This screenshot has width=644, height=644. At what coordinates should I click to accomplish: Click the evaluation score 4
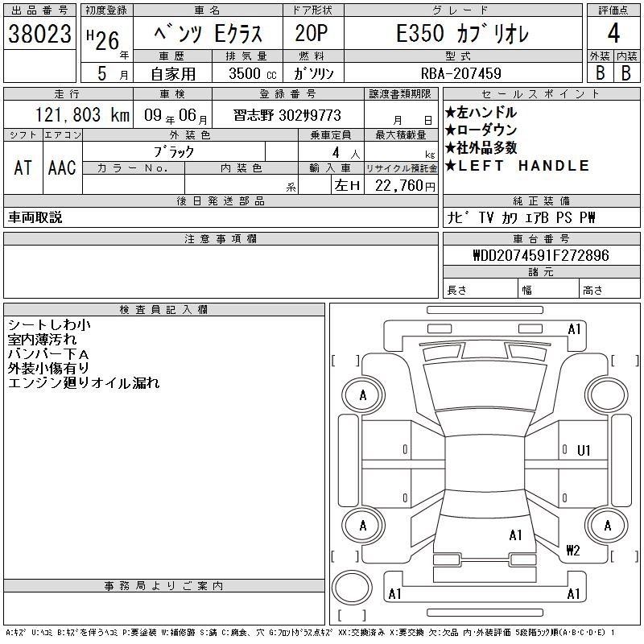[x=613, y=34]
